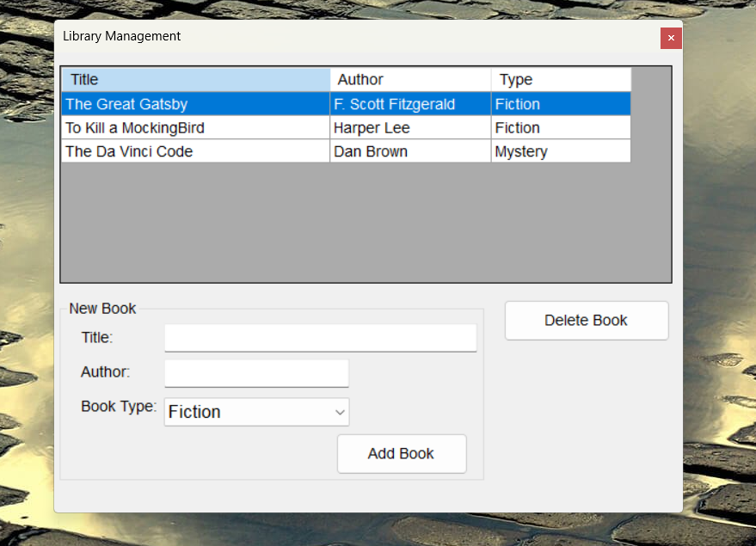Click the Dan Brown author cell

410,151
